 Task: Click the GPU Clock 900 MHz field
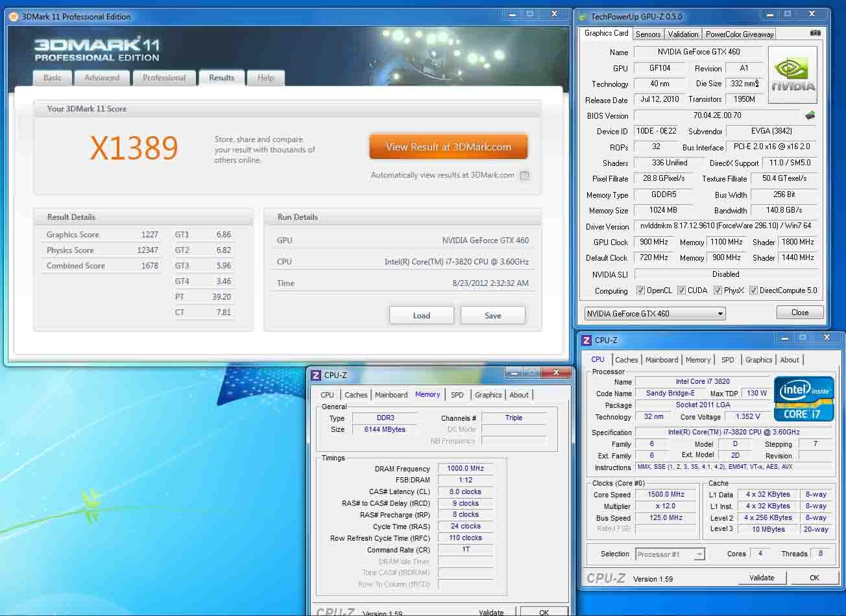tap(654, 242)
